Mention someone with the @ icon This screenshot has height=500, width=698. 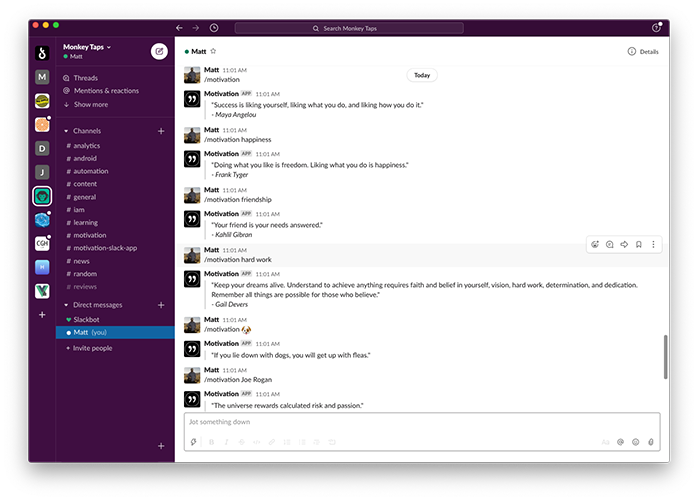point(621,442)
